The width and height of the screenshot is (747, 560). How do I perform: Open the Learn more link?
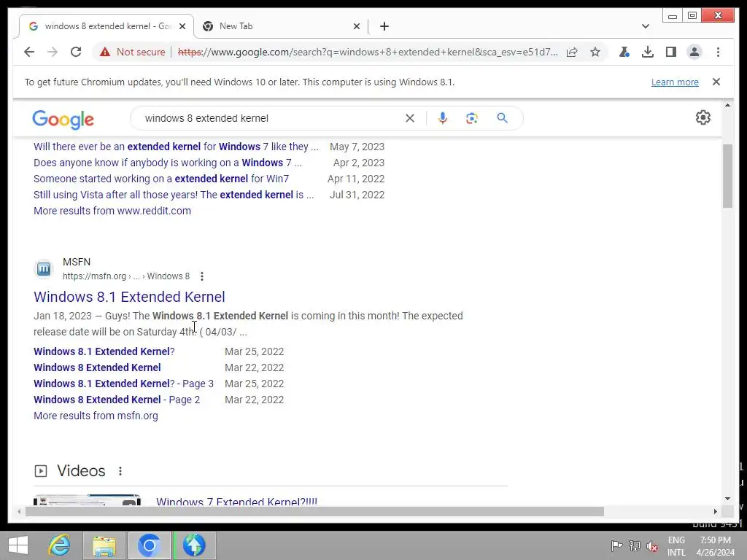pyautogui.click(x=675, y=82)
